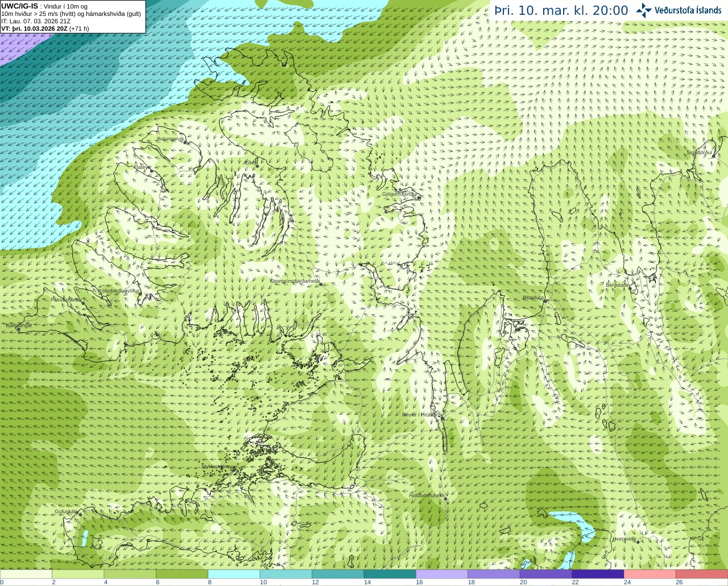Click the Reykir í Hrútafirði station label

[x=422, y=415]
